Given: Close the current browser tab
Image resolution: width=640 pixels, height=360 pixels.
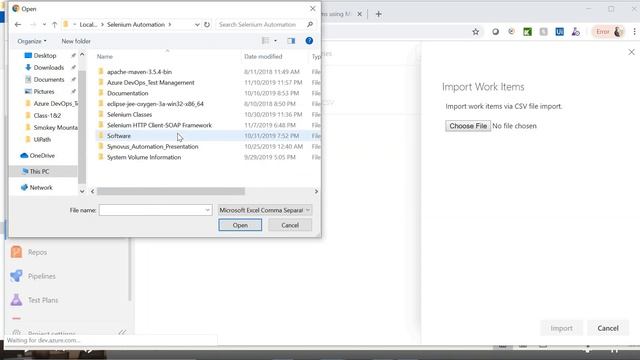Looking at the screenshot, I should coord(360,14).
